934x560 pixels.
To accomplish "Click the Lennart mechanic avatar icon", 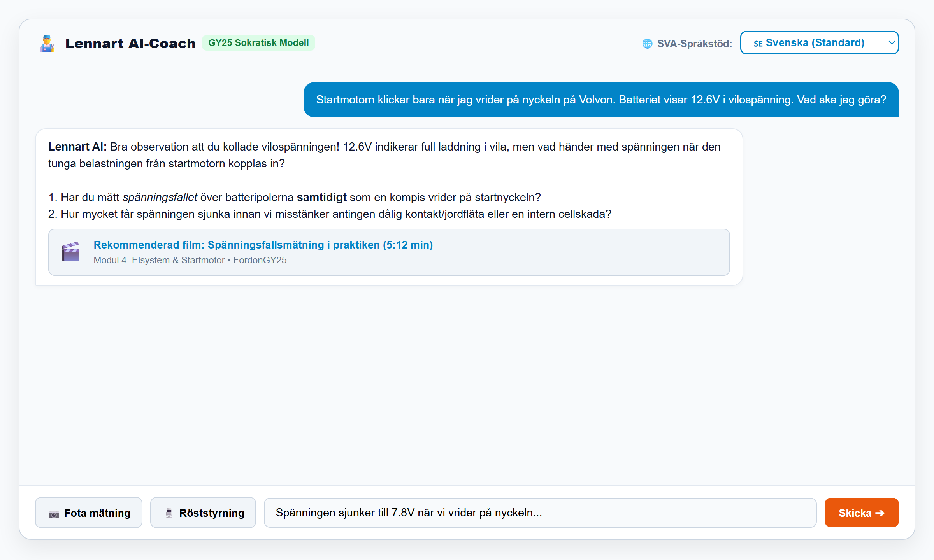I will (47, 43).
